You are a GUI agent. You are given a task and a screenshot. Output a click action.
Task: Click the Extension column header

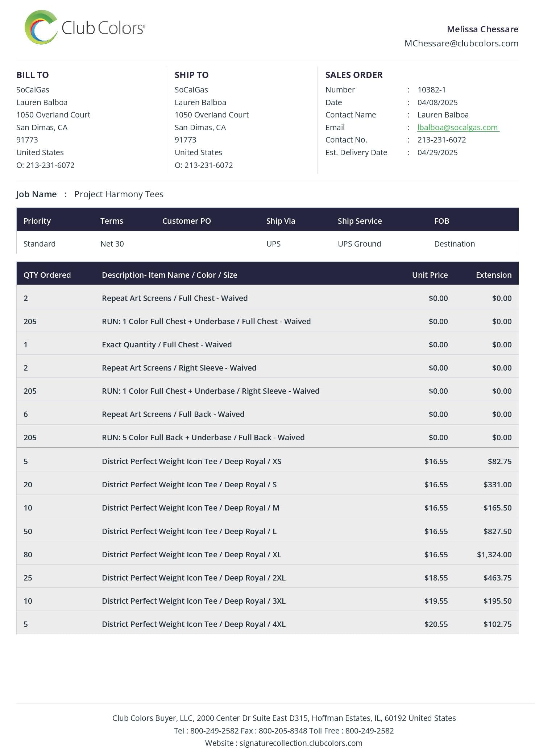coord(493,275)
